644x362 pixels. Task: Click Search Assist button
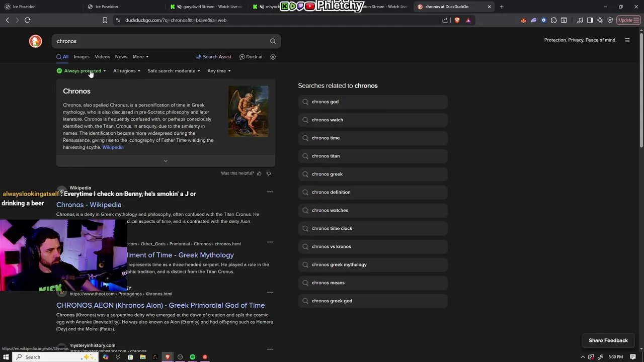coord(214,57)
